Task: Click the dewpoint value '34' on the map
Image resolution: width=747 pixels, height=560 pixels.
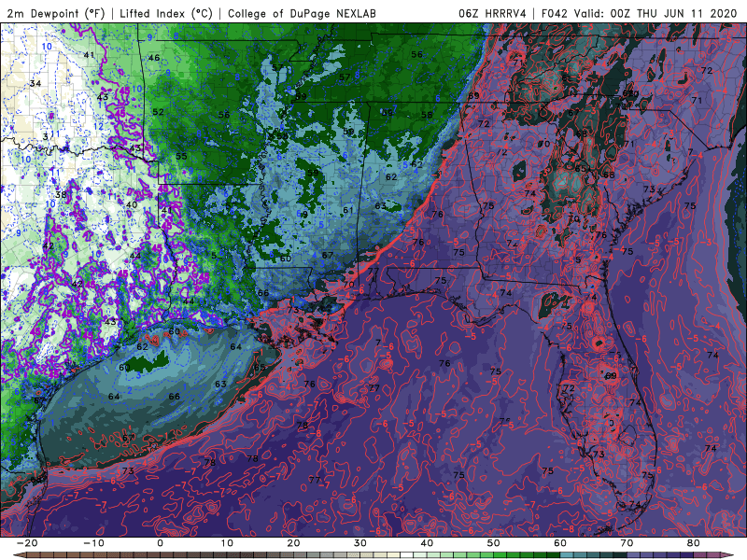Action: click(x=35, y=83)
